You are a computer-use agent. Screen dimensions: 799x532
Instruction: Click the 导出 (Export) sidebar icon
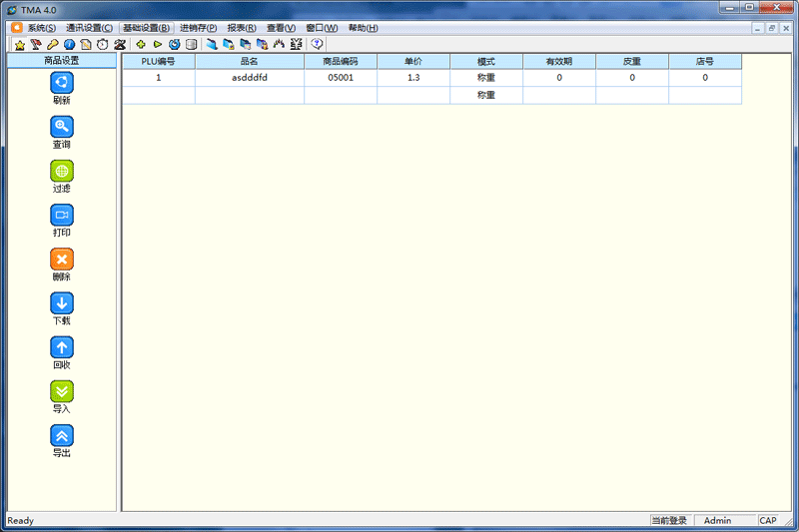click(x=62, y=435)
